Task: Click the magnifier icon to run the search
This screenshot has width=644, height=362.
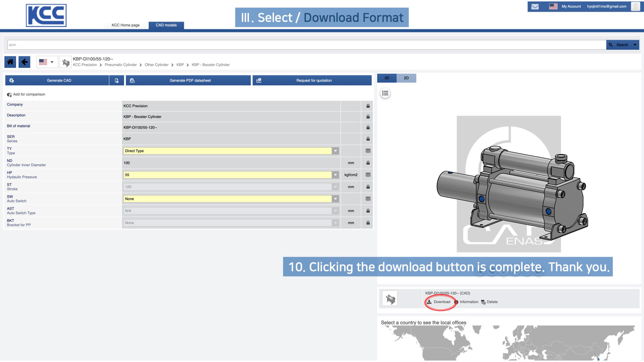Action: [611, 45]
